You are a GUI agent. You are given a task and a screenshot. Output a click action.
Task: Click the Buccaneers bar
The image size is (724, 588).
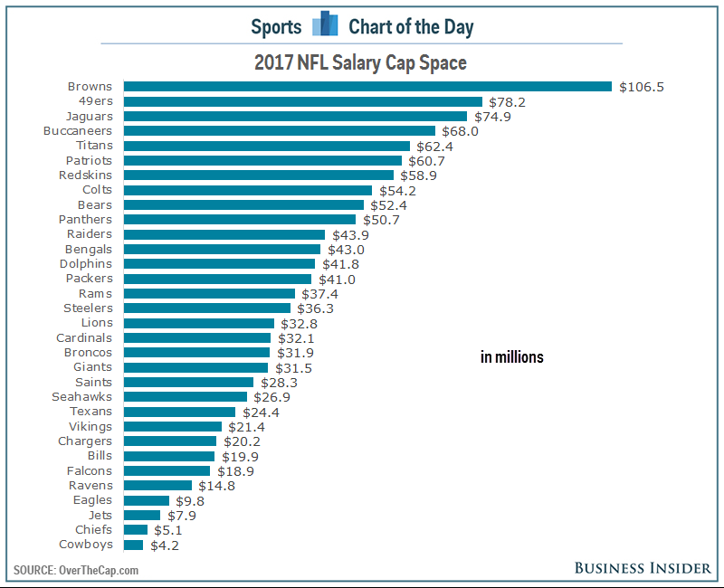pos(280,130)
